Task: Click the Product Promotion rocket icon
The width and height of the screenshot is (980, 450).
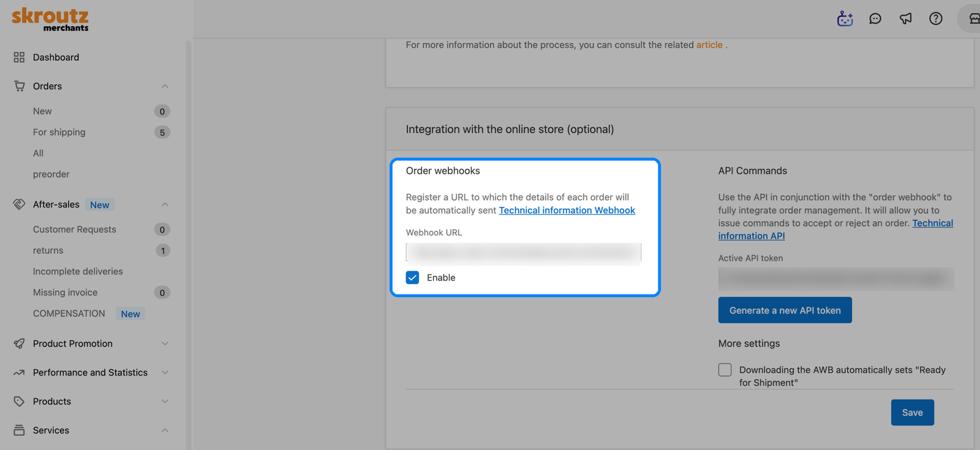Action: click(x=19, y=343)
